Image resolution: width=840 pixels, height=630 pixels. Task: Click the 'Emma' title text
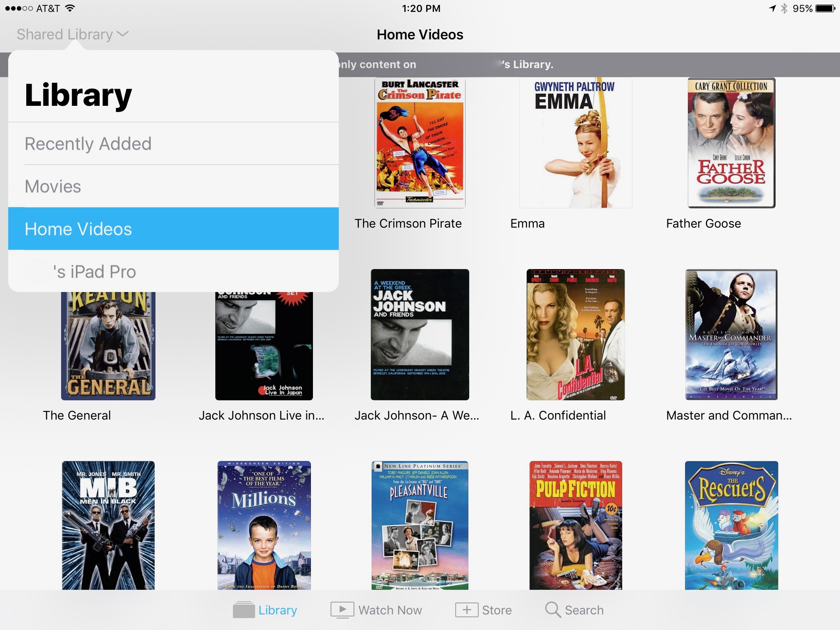527,224
